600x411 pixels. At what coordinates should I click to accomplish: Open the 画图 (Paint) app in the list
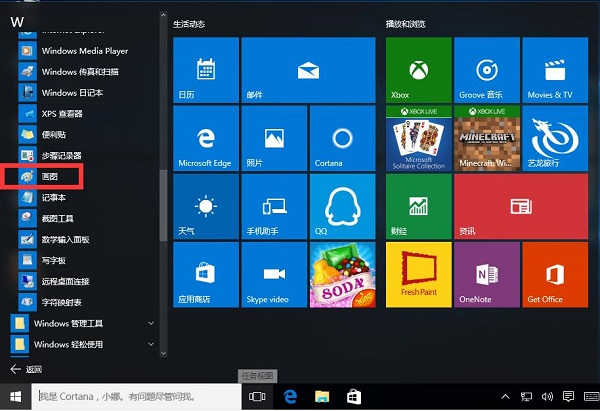(48, 177)
